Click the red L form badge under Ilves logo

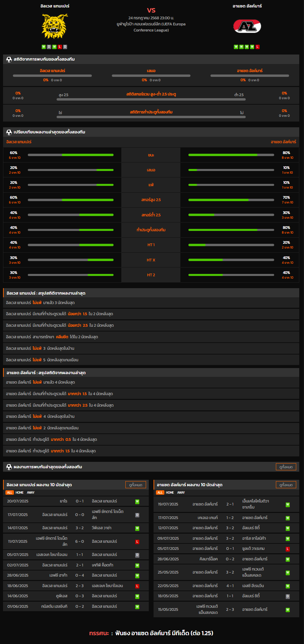(60, 47)
